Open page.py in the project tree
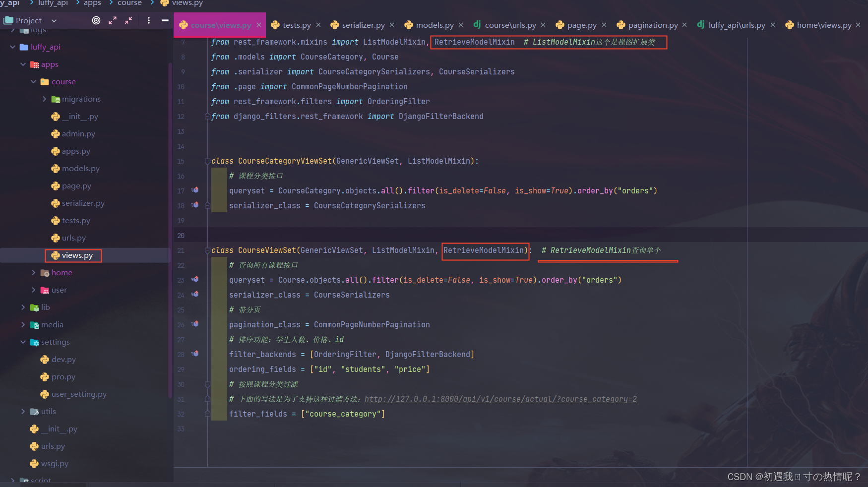The height and width of the screenshot is (487, 868). pyautogui.click(x=71, y=186)
